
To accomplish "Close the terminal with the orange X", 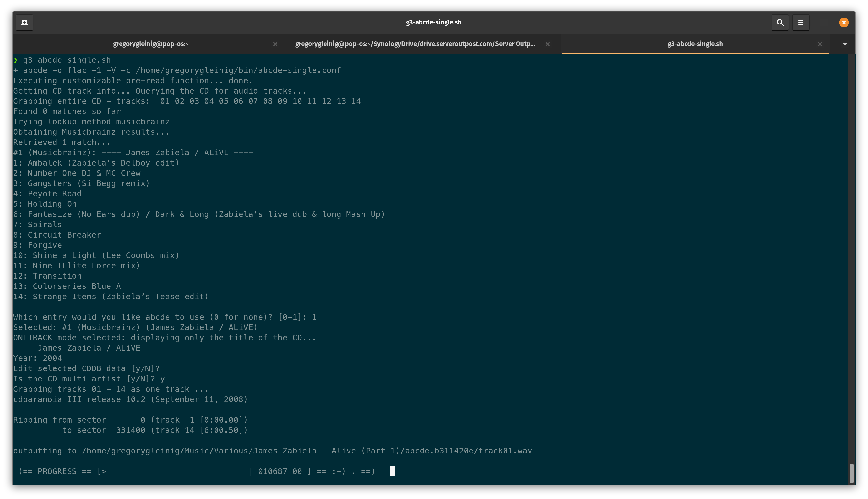I will [844, 23].
